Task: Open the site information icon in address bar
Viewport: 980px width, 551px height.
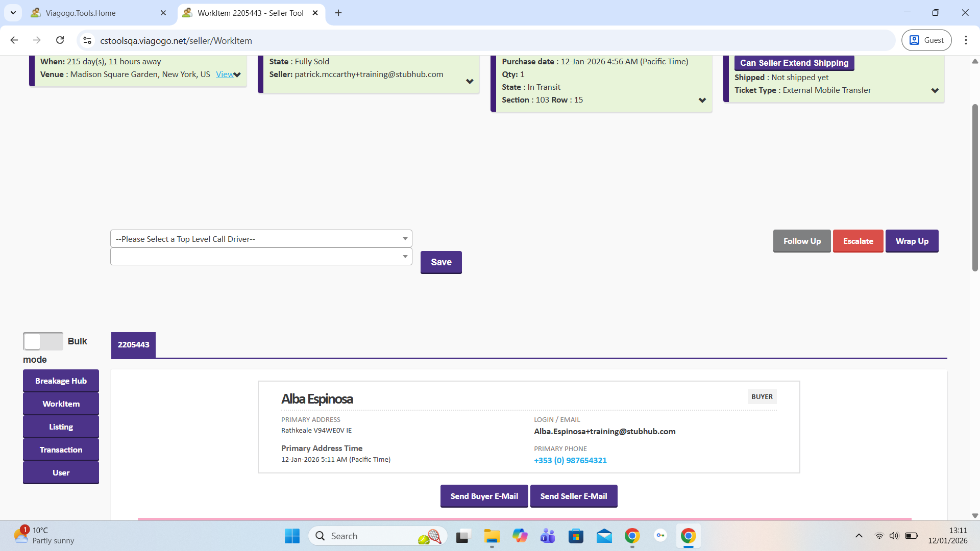Action: coord(87,40)
